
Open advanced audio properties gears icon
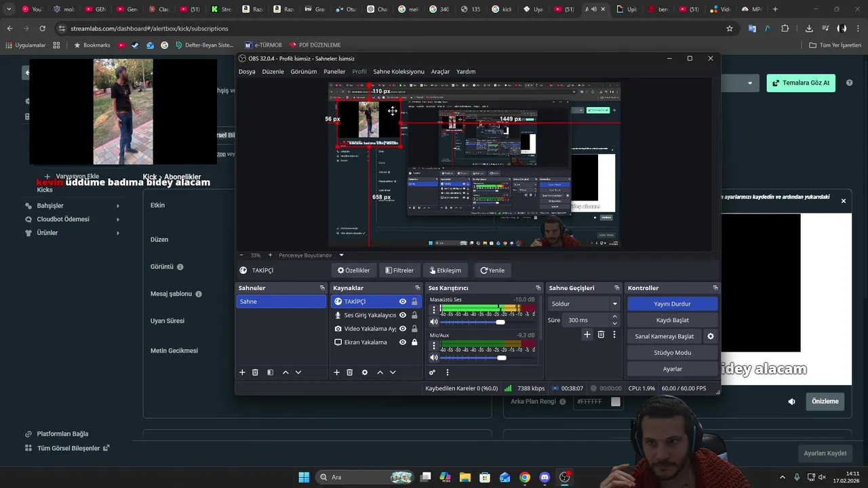[432, 372]
